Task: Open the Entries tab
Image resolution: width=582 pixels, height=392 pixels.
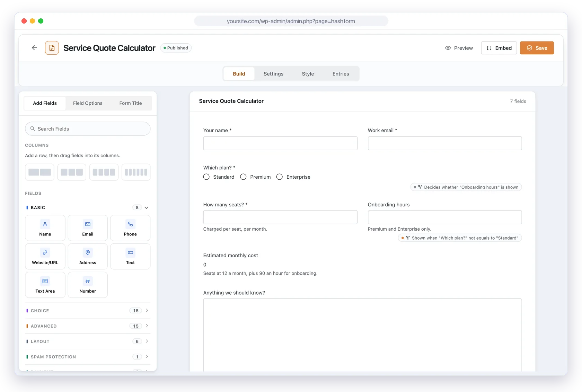Action: coord(341,74)
